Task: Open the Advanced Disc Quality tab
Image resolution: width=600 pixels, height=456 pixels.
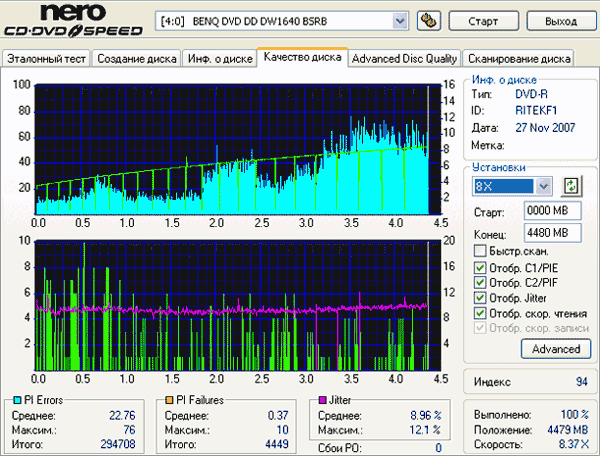Action: 404,59
